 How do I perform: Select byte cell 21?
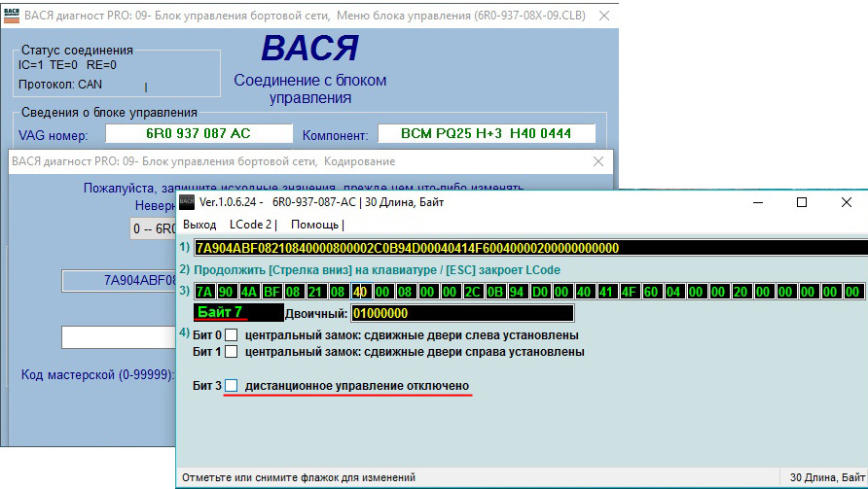tap(315, 292)
